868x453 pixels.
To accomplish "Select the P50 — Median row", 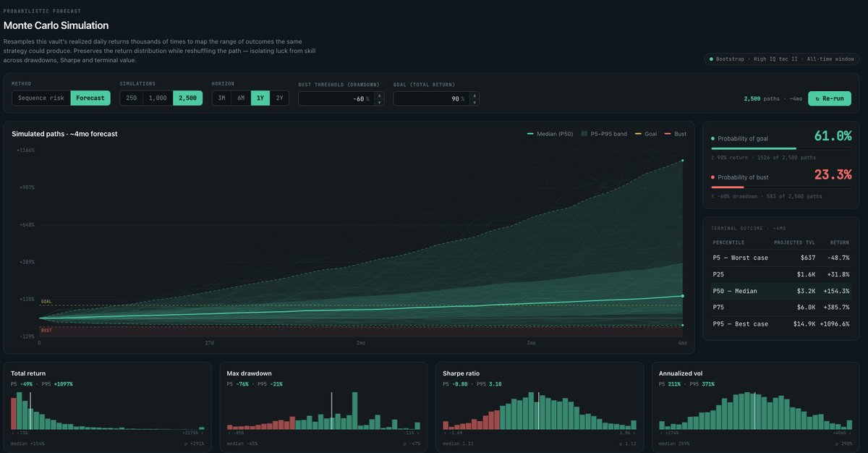I will tap(781, 291).
